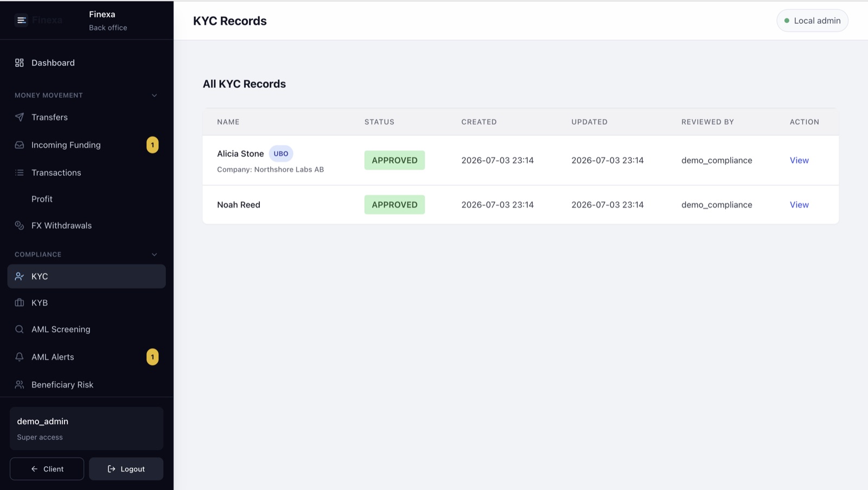Open the Dashboard menu item
868x490 pixels.
tap(87, 63)
